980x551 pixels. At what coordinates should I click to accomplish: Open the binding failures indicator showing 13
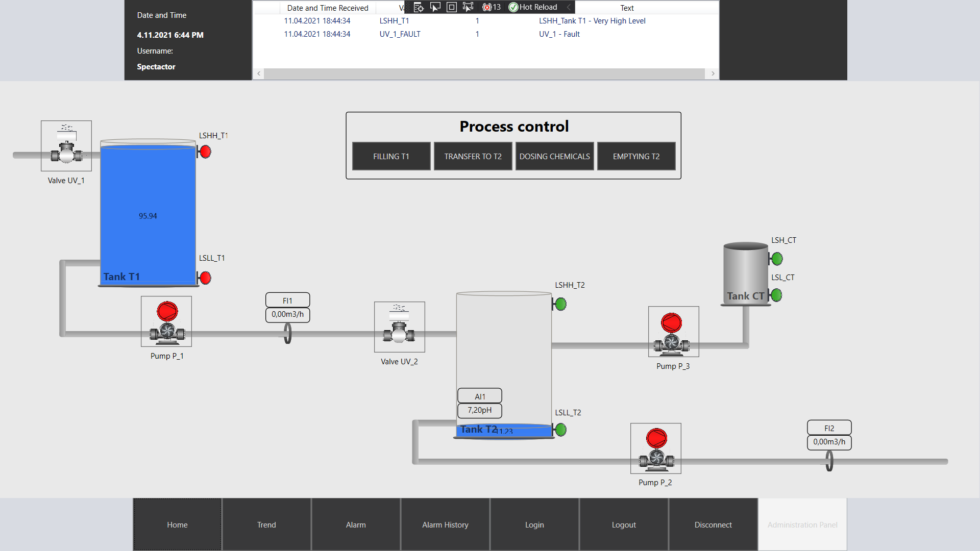492,7
